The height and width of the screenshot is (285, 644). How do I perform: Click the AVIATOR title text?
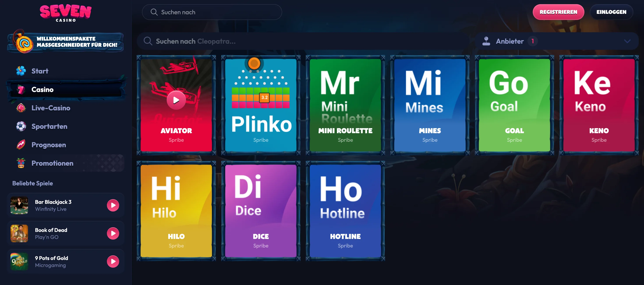(x=176, y=131)
